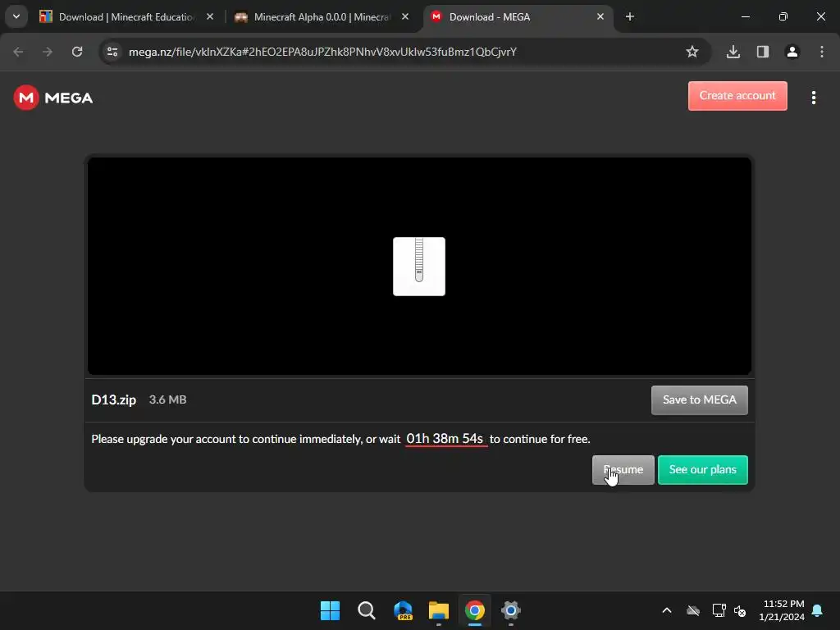This screenshot has height=630, width=840.
Task: Click the MEGA logo
Action: pyautogui.click(x=53, y=98)
